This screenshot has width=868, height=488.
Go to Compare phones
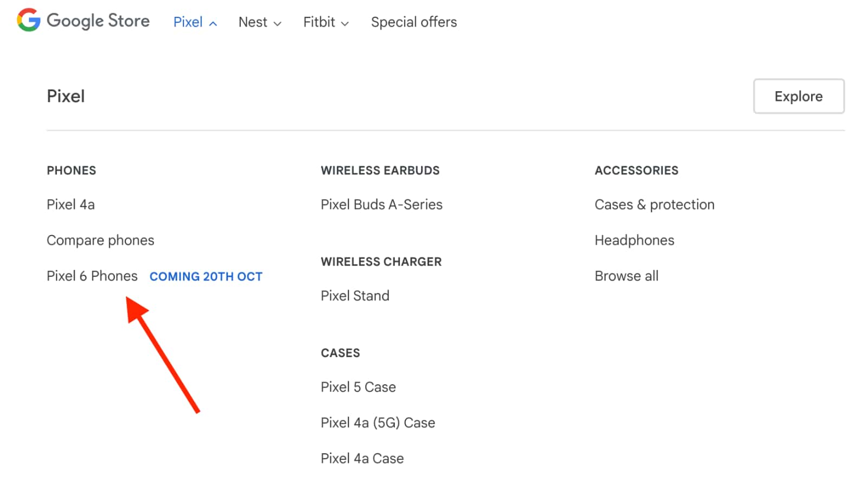(100, 240)
